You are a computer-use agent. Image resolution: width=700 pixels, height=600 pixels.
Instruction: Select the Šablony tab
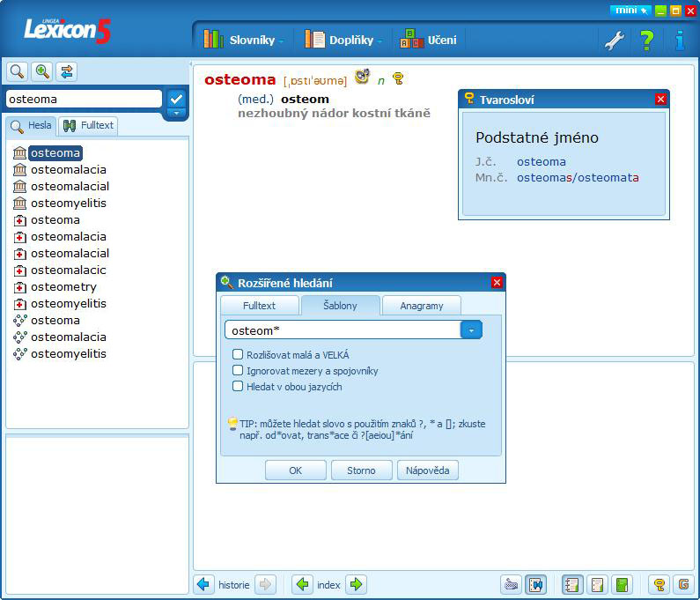(340, 306)
